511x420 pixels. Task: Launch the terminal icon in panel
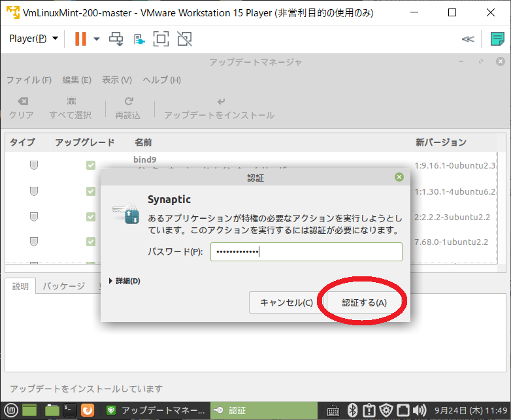[69, 411]
